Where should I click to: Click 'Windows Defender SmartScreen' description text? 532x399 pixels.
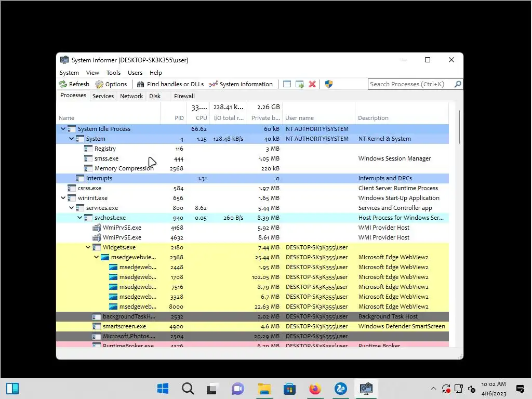pyautogui.click(x=402, y=326)
